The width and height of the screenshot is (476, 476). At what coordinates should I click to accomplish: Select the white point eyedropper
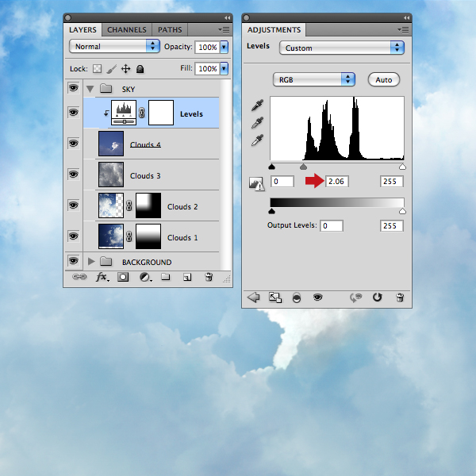click(257, 140)
